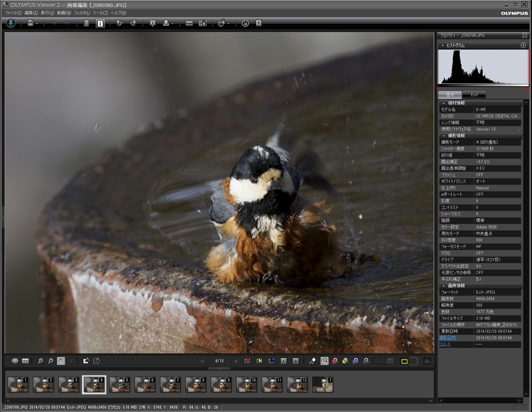Click the save floppy disk icon
The height and width of the screenshot is (412, 532).
pyautogui.click(x=30, y=23)
